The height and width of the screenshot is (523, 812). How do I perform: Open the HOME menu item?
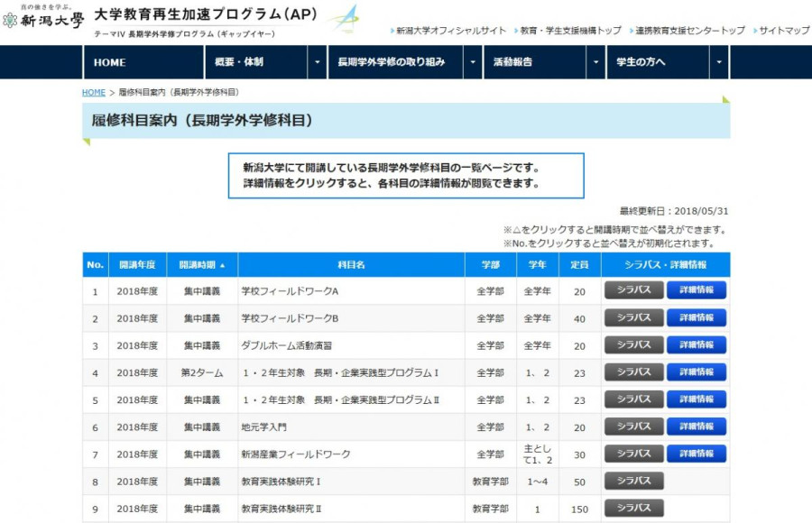143,62
